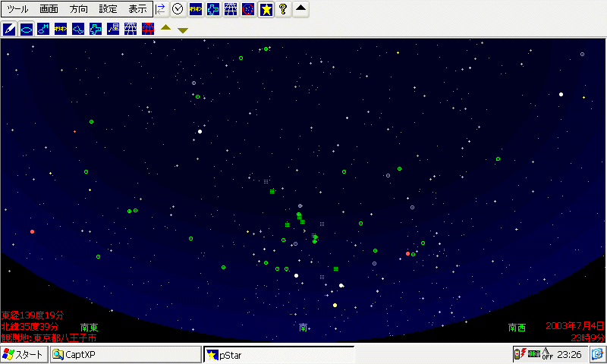Click the swap arrows icon in top toolbar
This screenshot has width=607, height=364.
pos(161,9)
